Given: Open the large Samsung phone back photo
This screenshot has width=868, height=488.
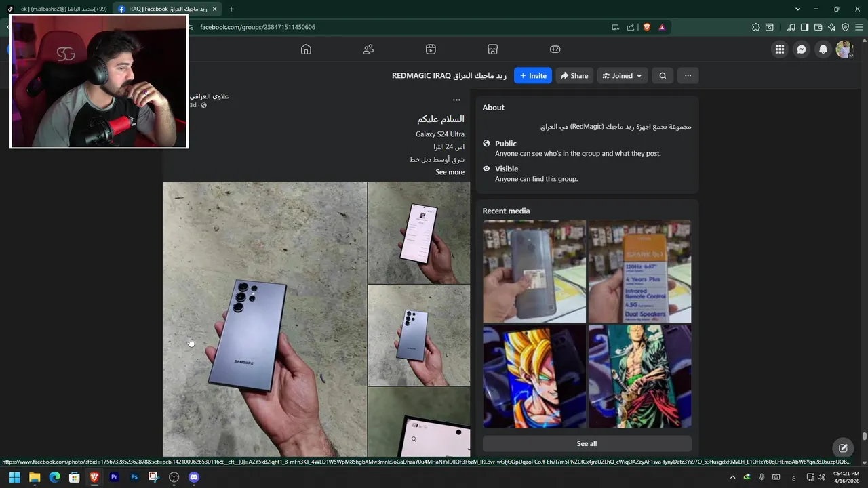Looking at the screenshot, I should click(x=264, y=319).
